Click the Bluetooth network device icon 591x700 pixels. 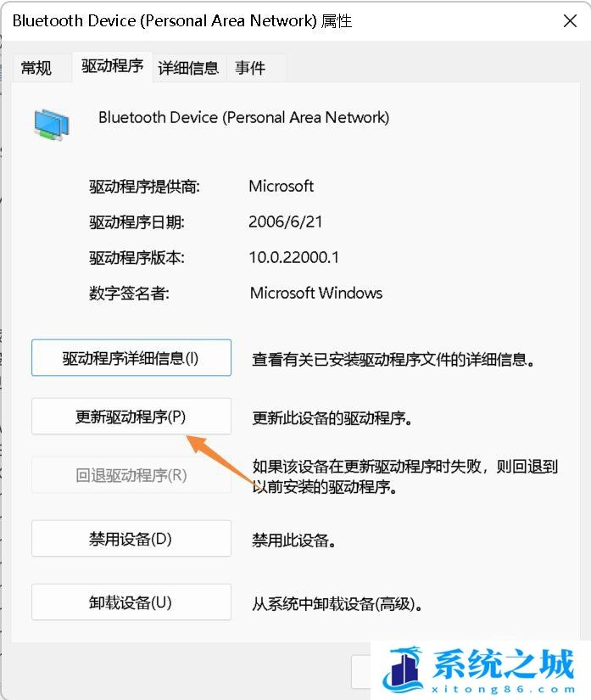(x=52, y=125)
